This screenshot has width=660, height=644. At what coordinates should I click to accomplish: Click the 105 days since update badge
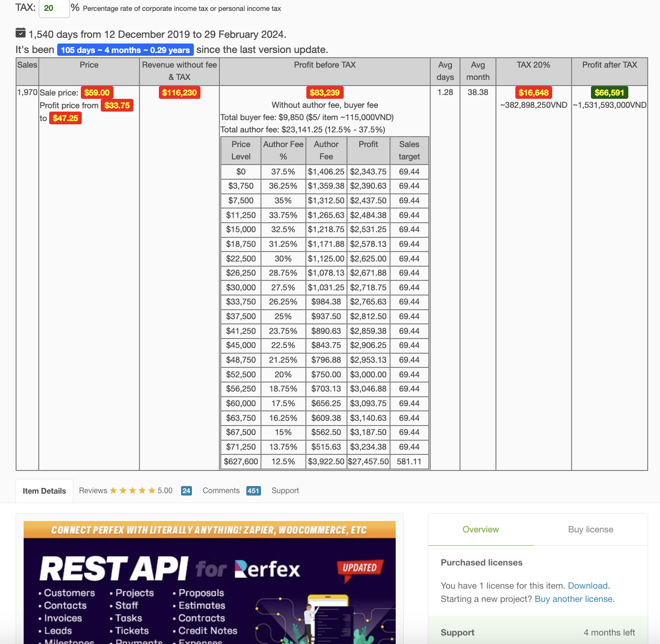tap(125, 50)
